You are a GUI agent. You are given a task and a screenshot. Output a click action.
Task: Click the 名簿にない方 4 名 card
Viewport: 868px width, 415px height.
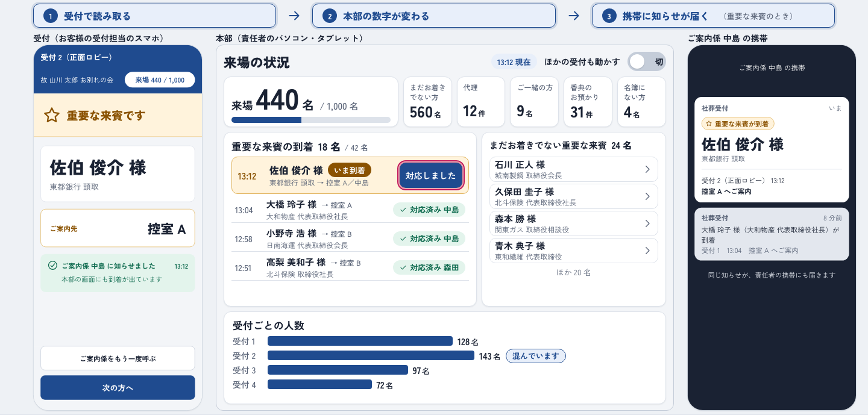(641, 102)
